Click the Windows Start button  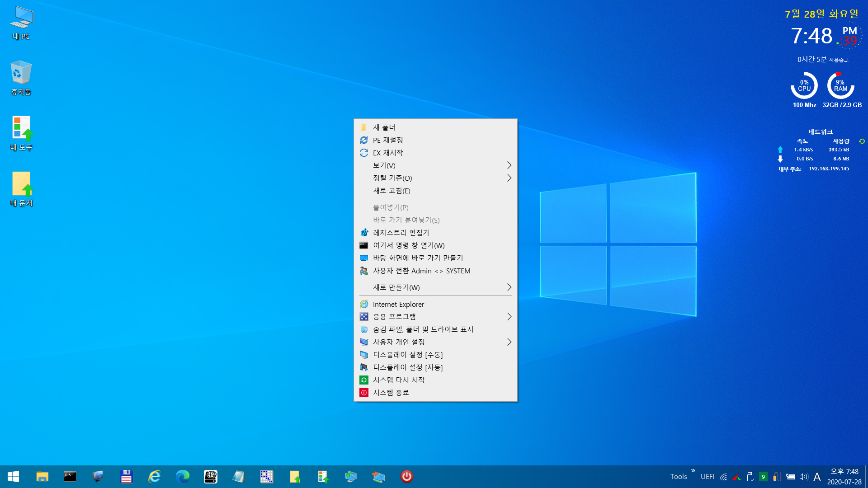(x=13, y=477)
